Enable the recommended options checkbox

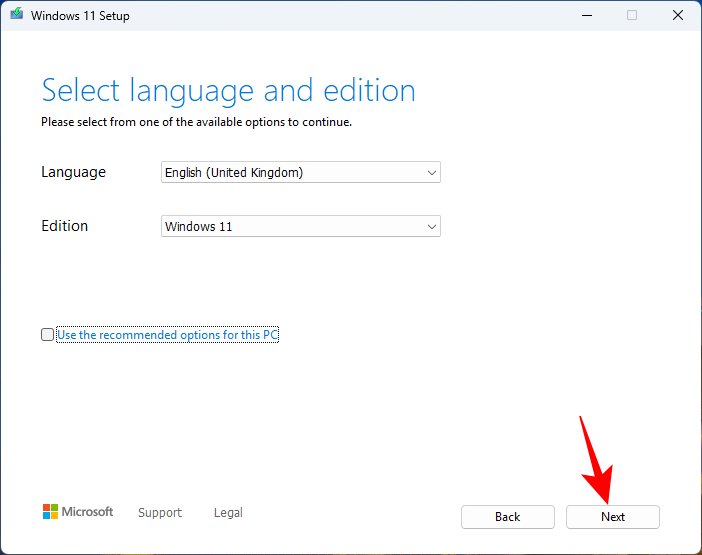tap(48, 335)
